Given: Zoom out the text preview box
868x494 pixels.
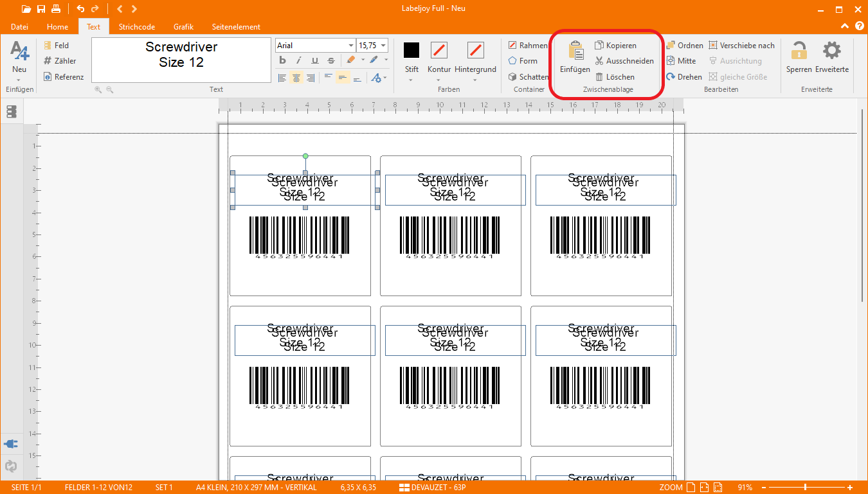Looking at the screenshot, I should 109,90.
